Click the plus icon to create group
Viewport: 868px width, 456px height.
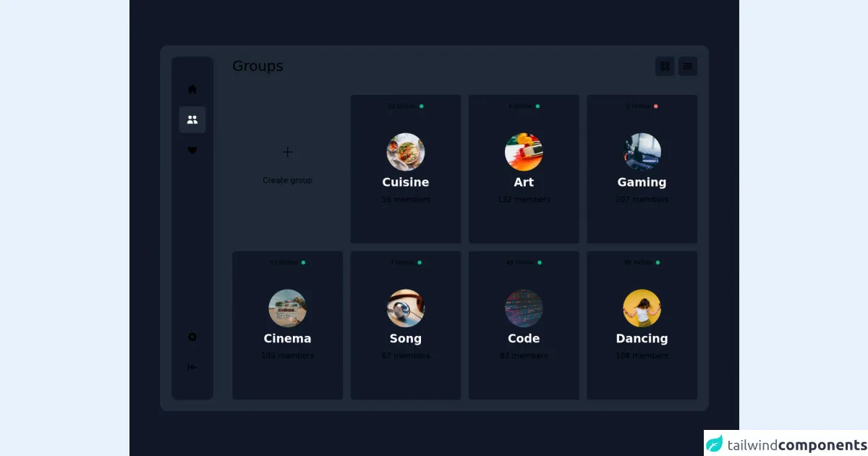tap(288, 152)
